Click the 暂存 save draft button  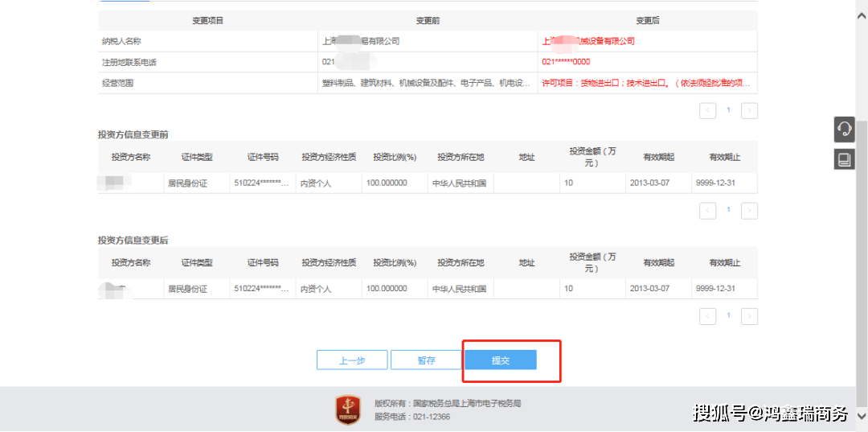tap(426, 360)
